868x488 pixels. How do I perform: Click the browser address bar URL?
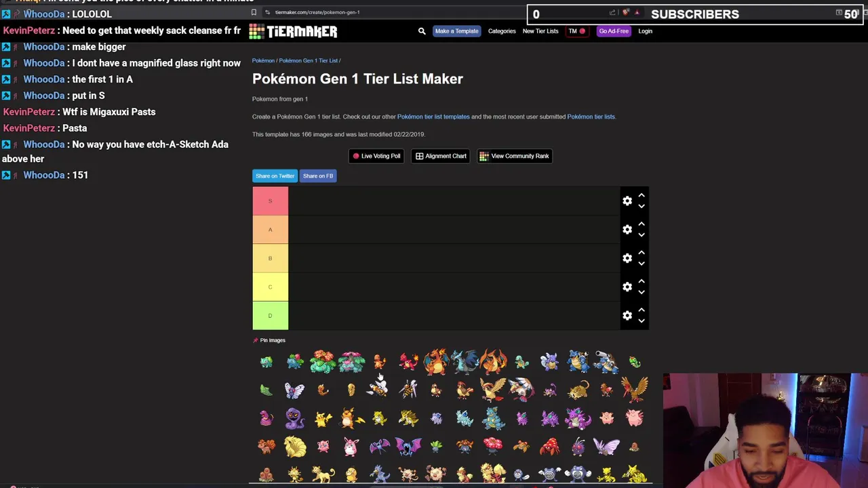pos(317,12)
